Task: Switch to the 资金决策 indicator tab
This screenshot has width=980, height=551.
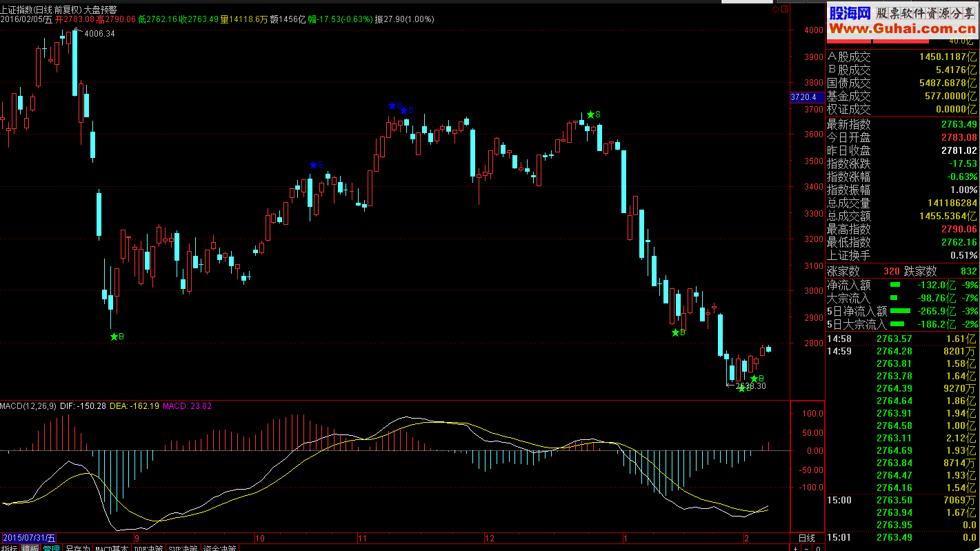Action: coord(220,548)
